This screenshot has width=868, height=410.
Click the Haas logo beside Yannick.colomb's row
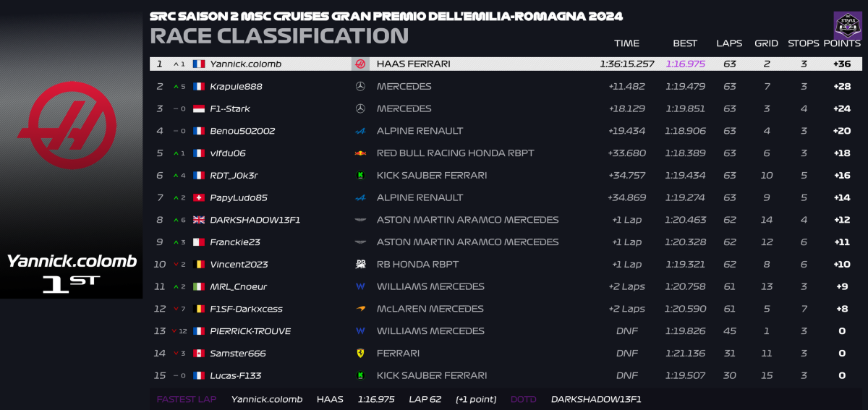click(360, 64)
